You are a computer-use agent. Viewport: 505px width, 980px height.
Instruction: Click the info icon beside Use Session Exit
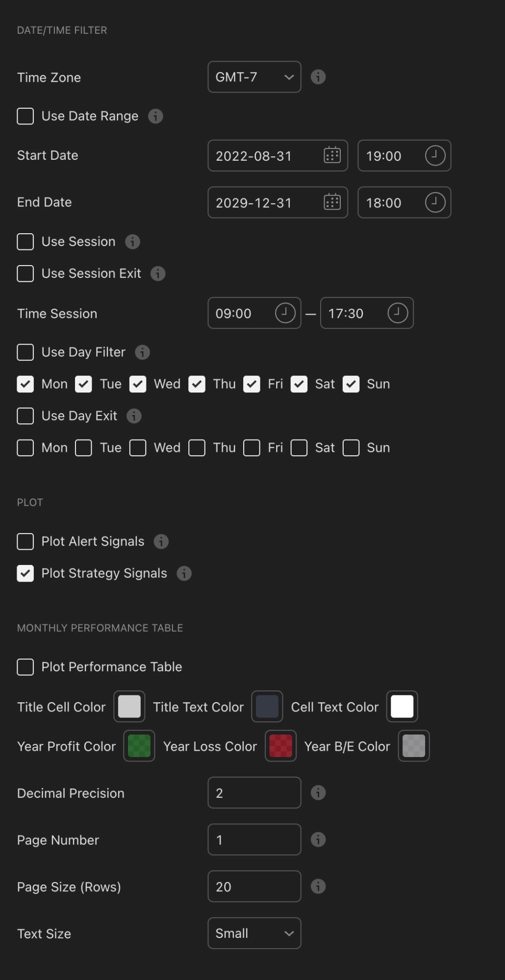tap(158, 273)
